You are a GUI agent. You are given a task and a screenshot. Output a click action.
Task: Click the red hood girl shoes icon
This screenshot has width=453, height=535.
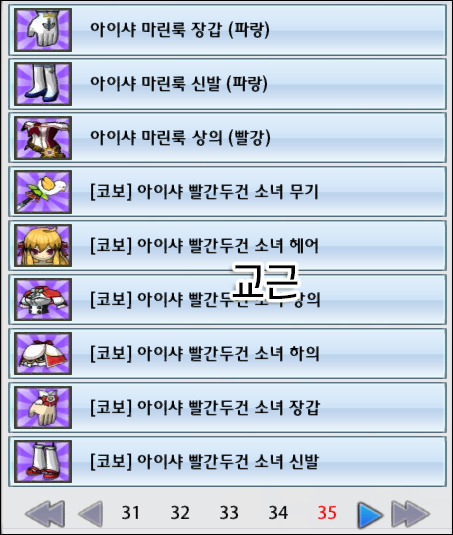[x=43, y=461]
